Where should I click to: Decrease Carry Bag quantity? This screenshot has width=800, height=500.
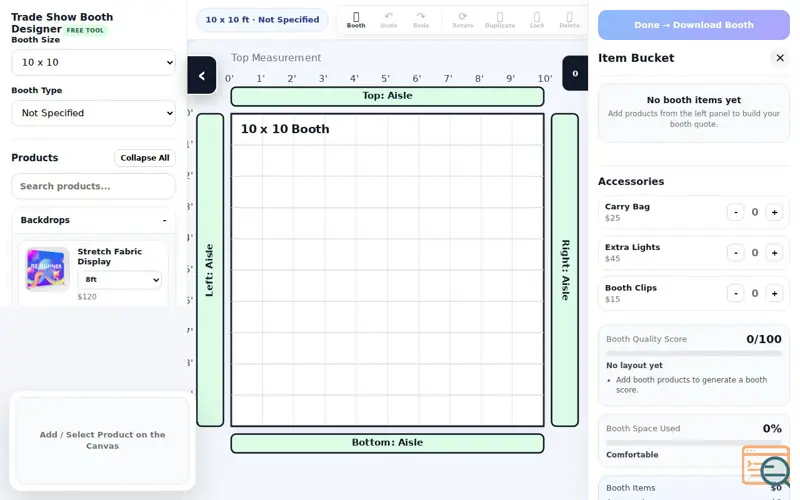tap(735, 212)
